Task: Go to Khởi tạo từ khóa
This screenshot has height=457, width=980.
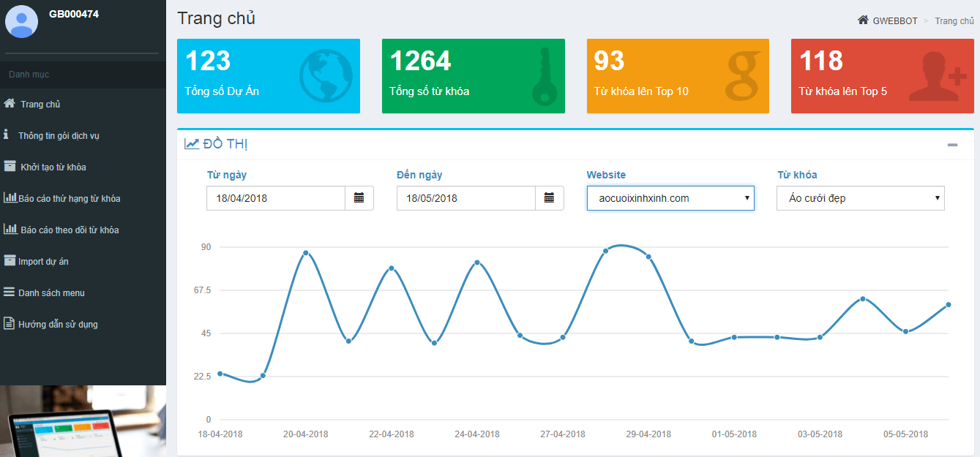Action: (x=53, y=167)
